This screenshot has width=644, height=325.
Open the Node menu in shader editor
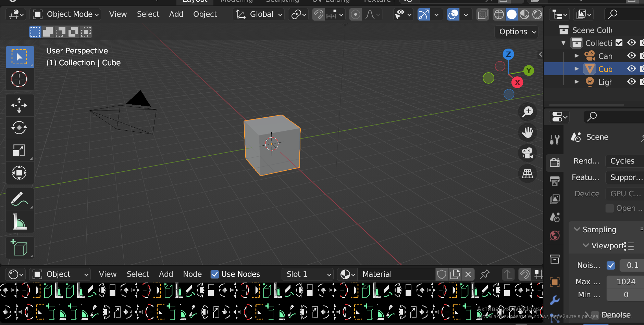pyautogui.click(x=192, y=274)
